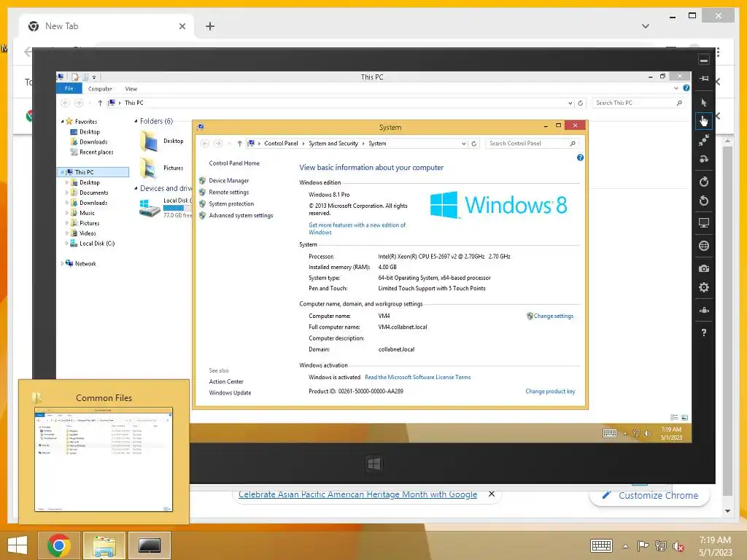Open the File tab in This PC
747x560 pixels.
pyautogui.click(x=69, y=88)
